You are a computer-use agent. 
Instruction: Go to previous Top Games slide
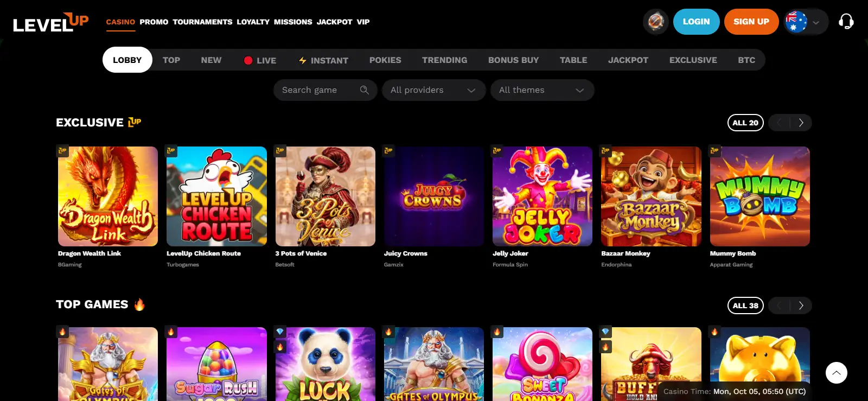coord(779,305)
